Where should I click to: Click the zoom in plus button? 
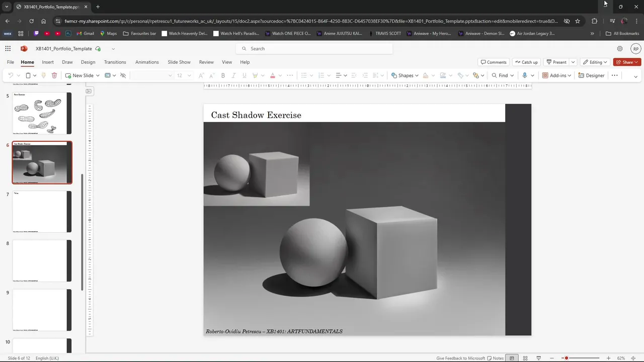[608, 358]
